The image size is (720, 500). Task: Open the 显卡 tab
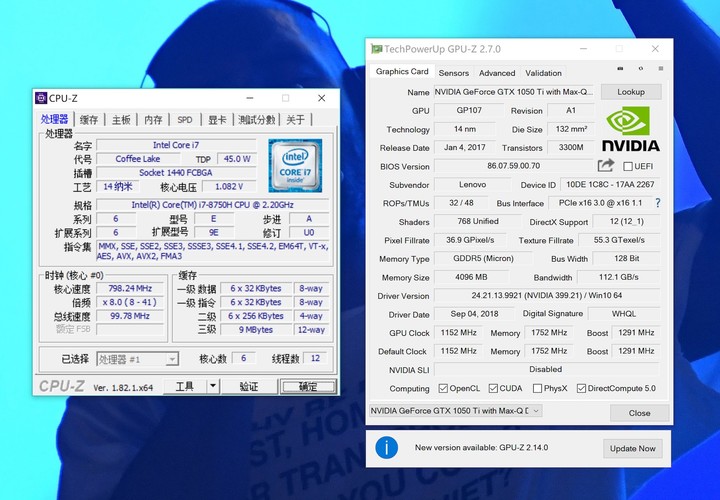click(217, 120)
